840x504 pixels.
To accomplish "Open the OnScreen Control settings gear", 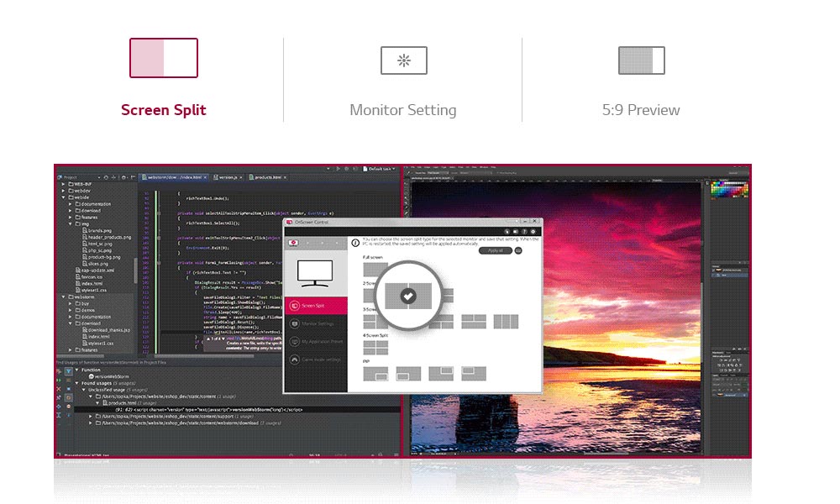I will (x=533, y=232).
